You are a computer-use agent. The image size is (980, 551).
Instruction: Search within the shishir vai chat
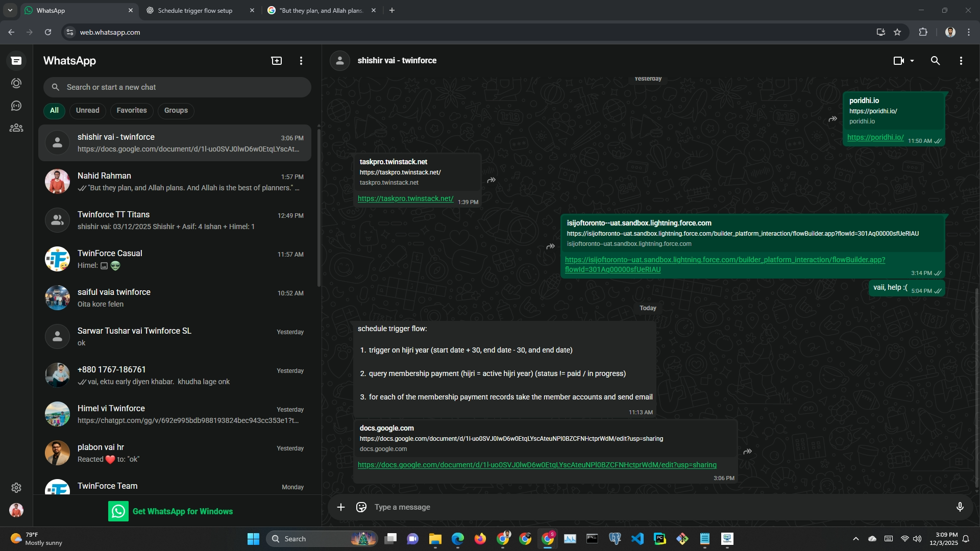935,61
